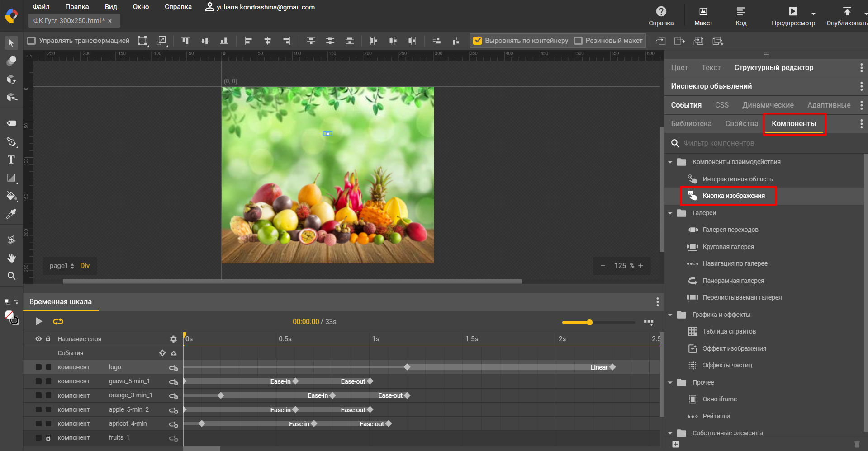Open page1 selector dropdown

point(62,266)
